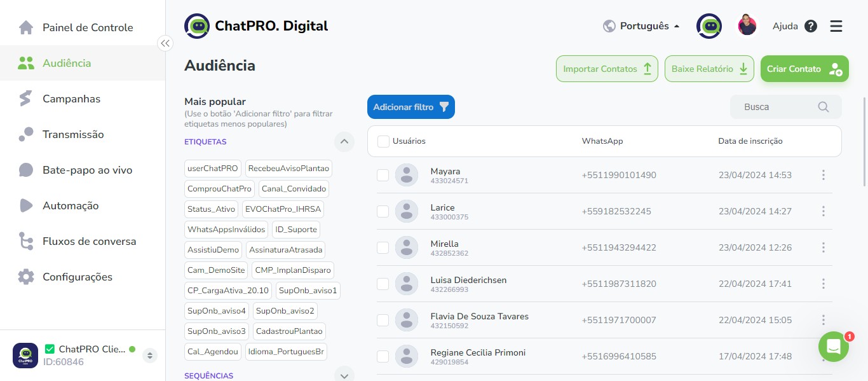Select the WhatsAppsInválidos tag
This screenshot has height=381, width=868.
pos(226,229)
